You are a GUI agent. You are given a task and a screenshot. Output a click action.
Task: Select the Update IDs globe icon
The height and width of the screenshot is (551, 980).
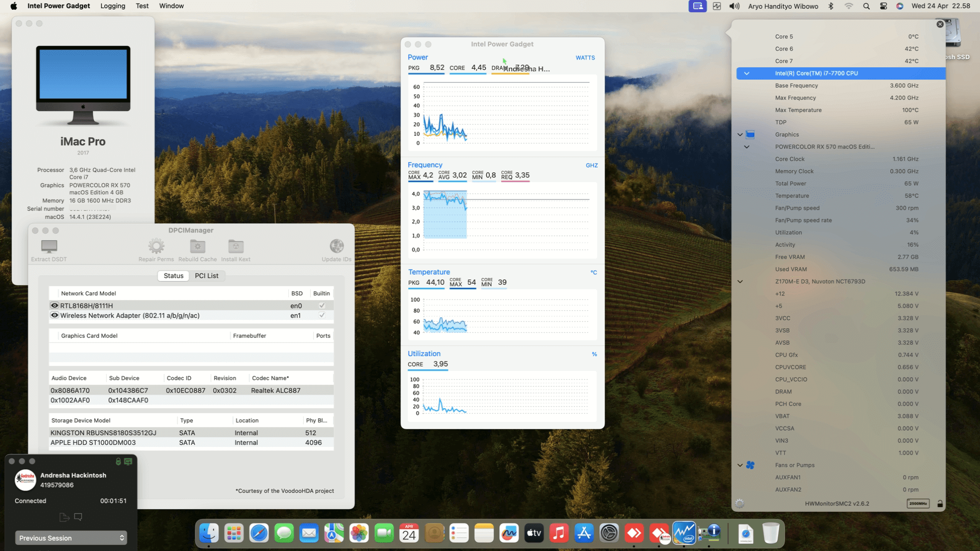tap(336, 246)
